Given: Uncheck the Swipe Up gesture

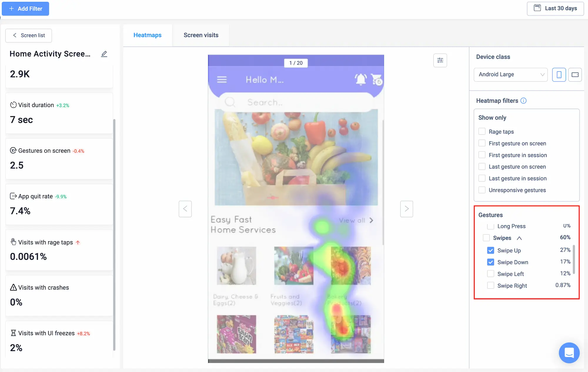Looking at the screenshot, I should click(x=490, y=250).
